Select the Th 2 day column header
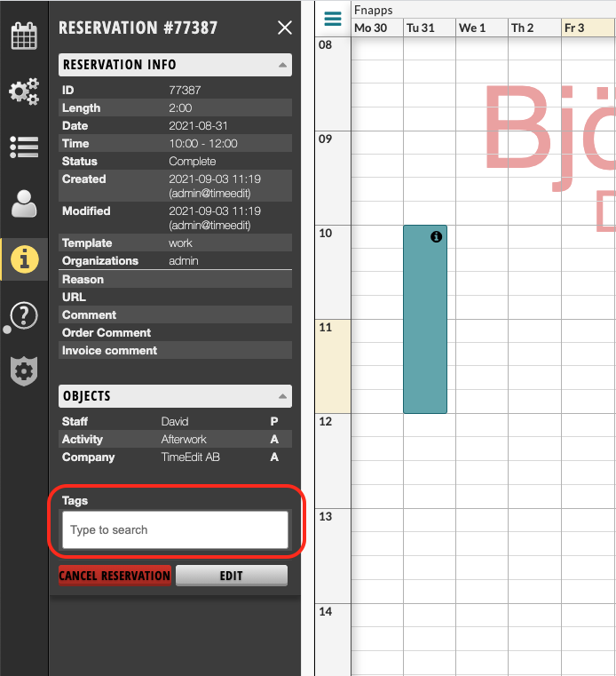The image size is (616, 676). pos(534,28)
